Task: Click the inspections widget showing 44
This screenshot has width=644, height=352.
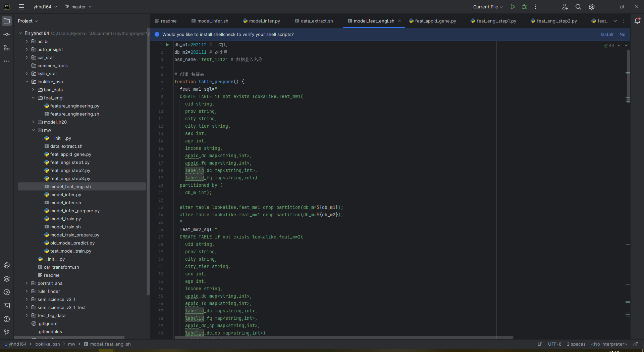Action: [609, 45]
